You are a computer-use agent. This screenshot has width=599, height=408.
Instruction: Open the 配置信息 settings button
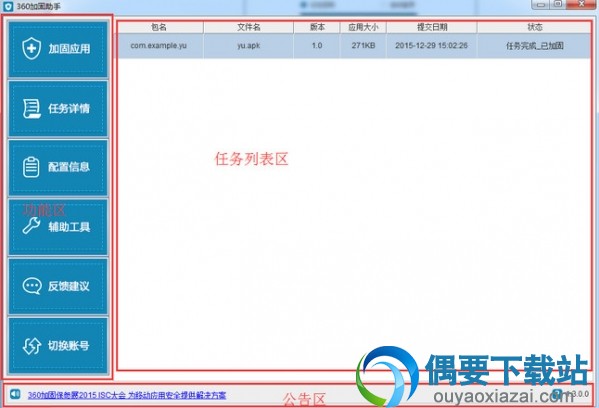pos(58,167)
